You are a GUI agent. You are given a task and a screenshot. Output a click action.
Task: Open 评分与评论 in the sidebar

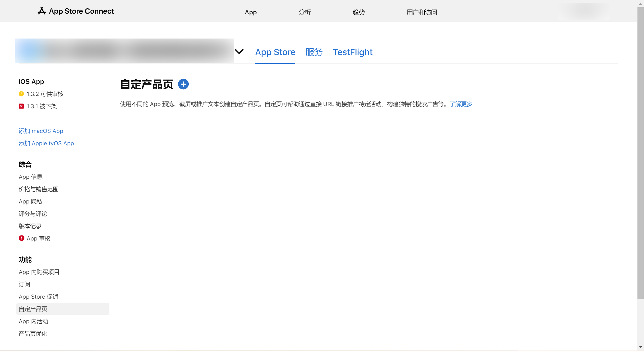tap(33, 214)
